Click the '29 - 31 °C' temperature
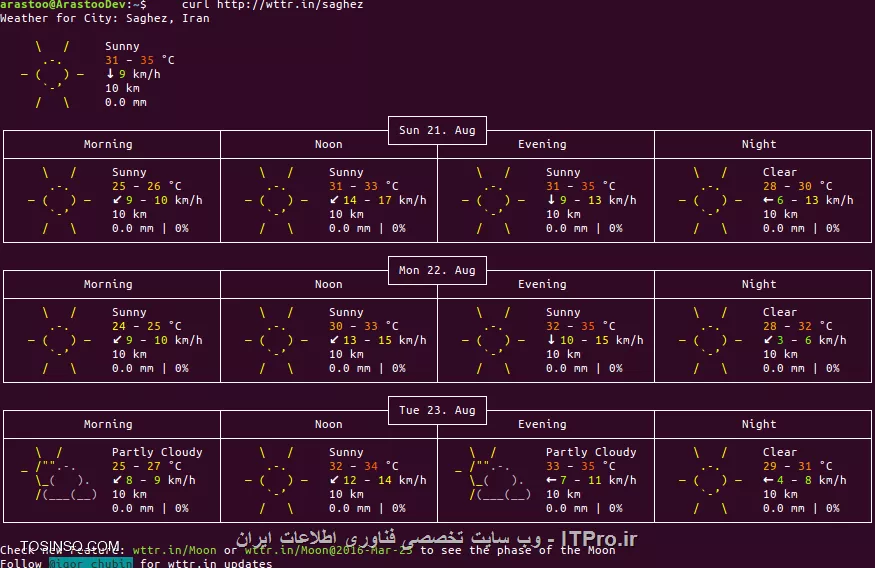 (797, 466)
